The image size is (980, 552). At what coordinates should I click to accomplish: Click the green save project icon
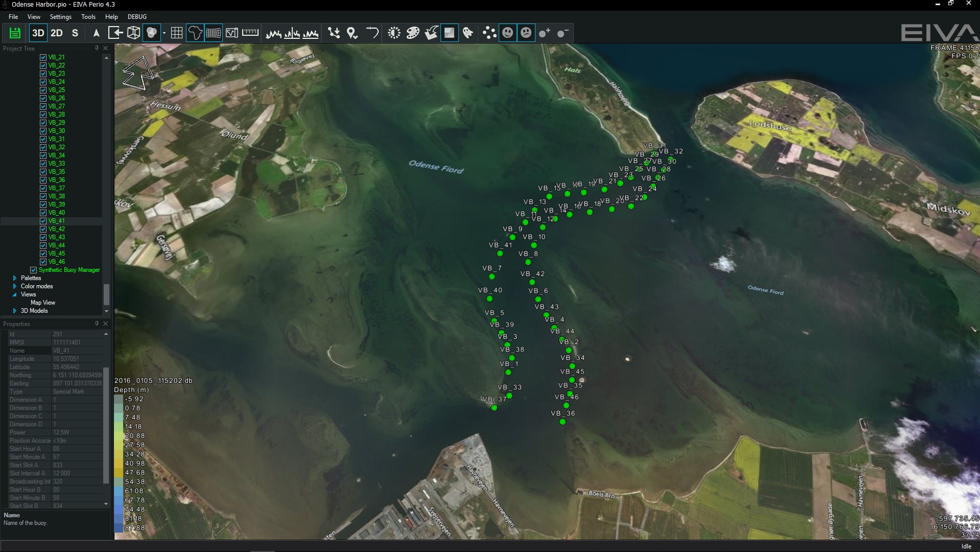pos(15,33)
